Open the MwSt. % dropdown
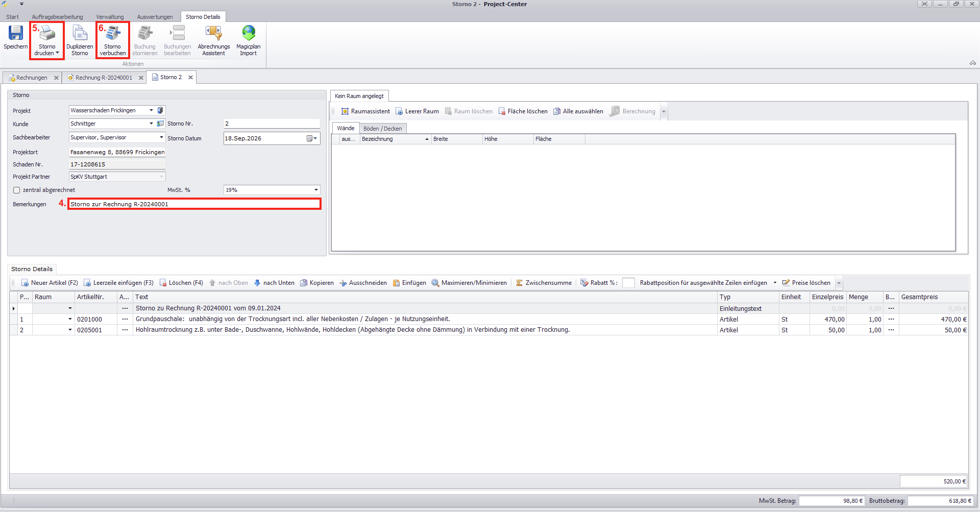Viewport: 980px width, 512px height. (316, 190)
